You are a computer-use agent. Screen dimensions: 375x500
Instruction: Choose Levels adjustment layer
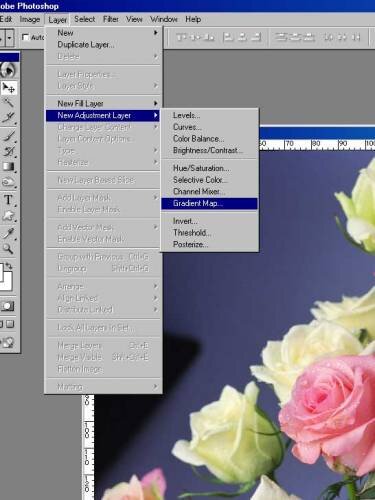(209, 115)
